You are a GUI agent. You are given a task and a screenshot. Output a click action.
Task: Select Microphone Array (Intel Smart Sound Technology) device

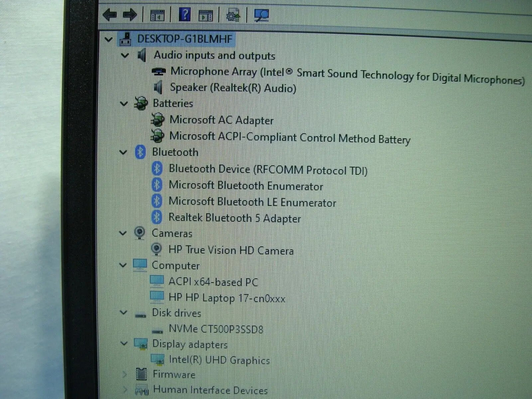(347, 76)
